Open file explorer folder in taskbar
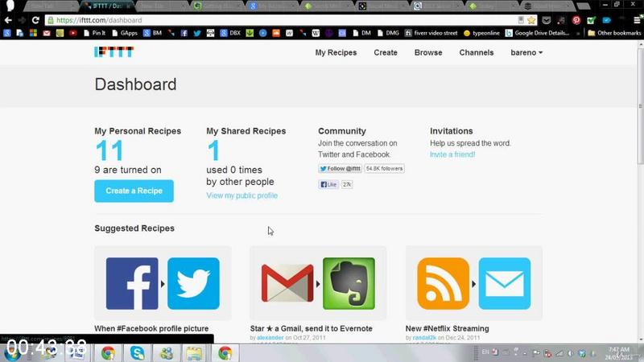The width and height of the screenshot is (644, 362). point(194,353)
